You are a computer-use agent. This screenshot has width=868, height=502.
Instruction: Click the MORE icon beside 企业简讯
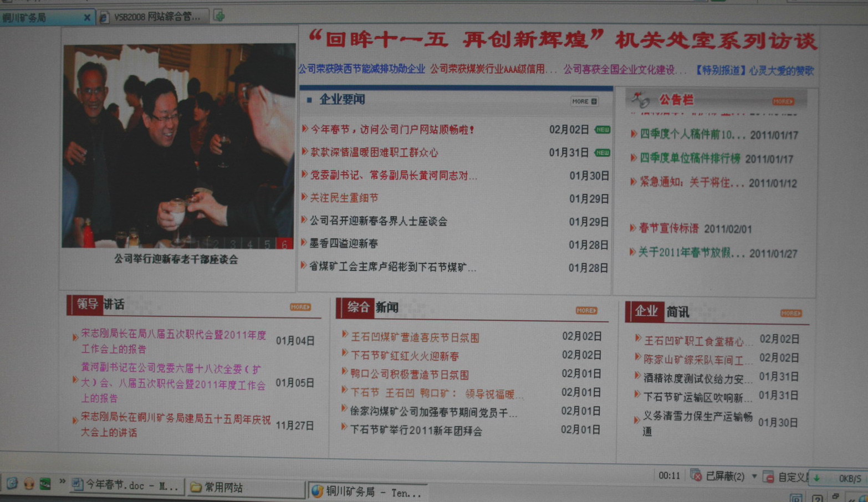tap(791, 314)
